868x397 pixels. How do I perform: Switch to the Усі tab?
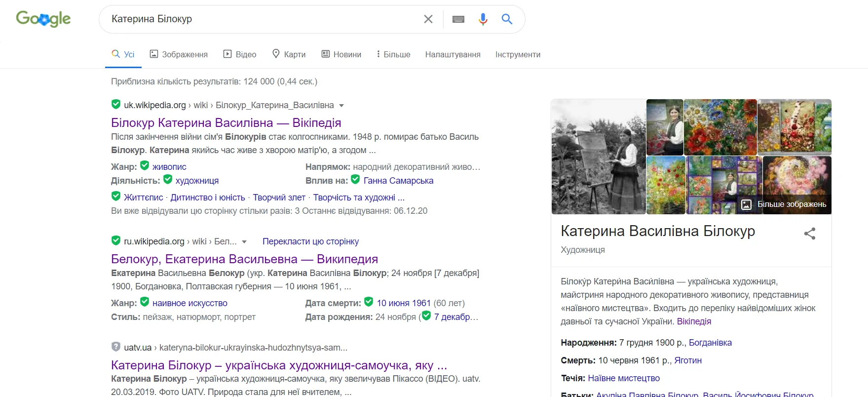pos(123,54)
